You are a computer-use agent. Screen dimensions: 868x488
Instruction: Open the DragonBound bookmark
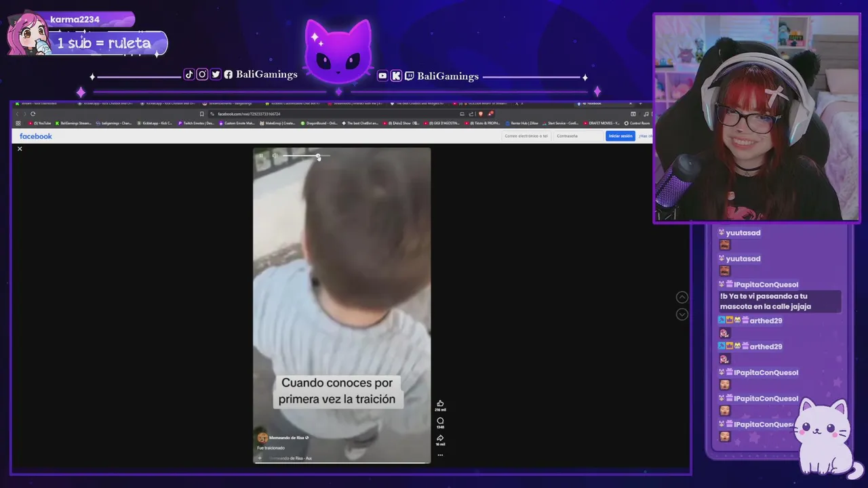coord(319,123)
